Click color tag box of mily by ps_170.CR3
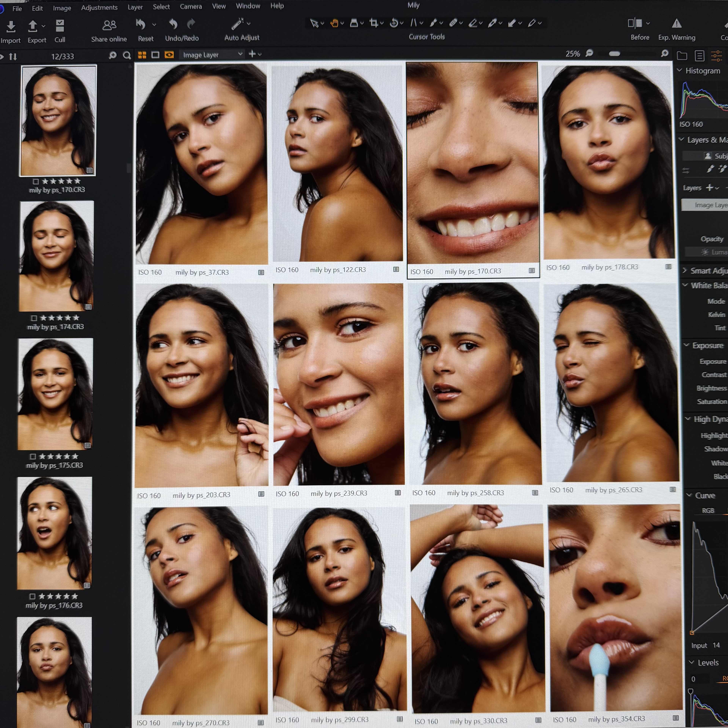 [x=36, y=182]
